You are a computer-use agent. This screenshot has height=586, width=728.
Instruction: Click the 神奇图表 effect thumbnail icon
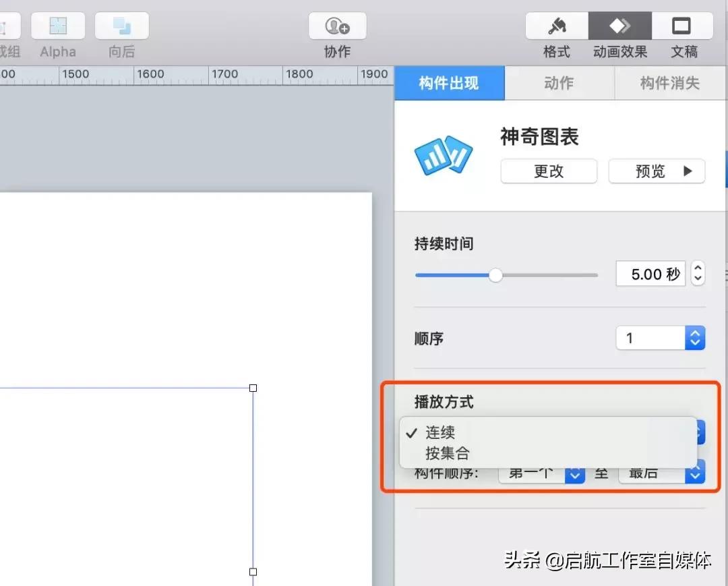click(444, 154)
